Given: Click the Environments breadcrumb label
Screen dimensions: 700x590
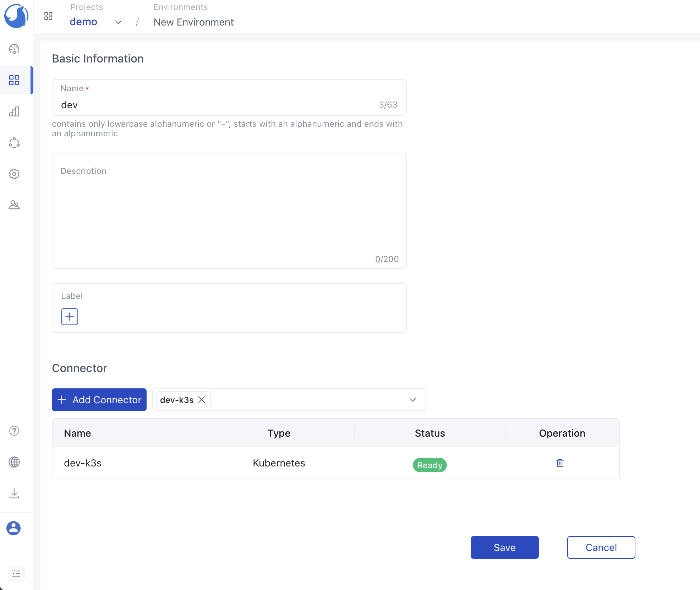Looking at the screenshot, I should tap(180, 7).
